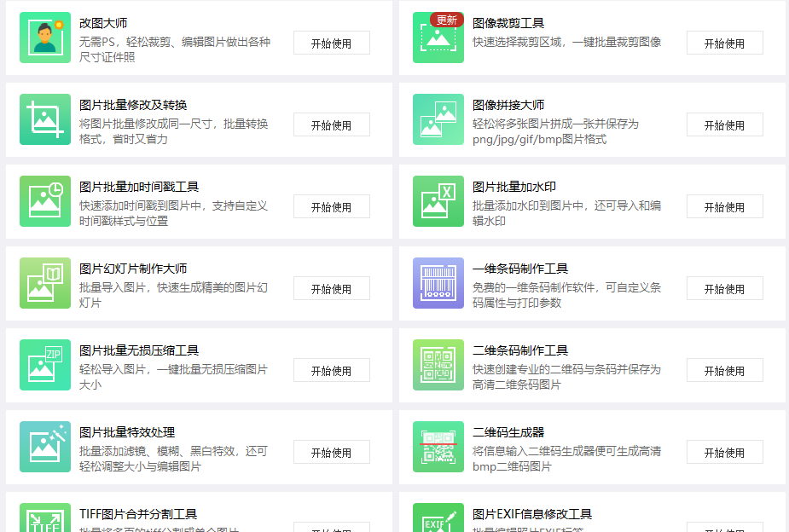Click description 批量添加滤镜、模糊
The image size is (789, 532).
click(x=174, y=459)
